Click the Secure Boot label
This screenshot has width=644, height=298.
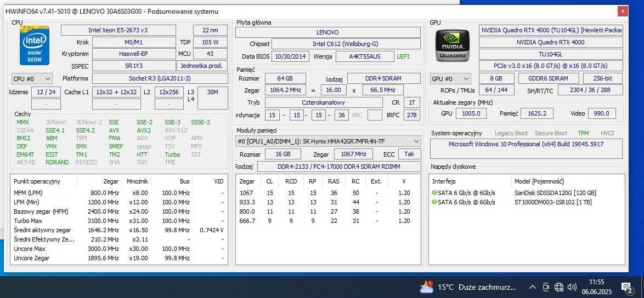(x=551, y=133)
